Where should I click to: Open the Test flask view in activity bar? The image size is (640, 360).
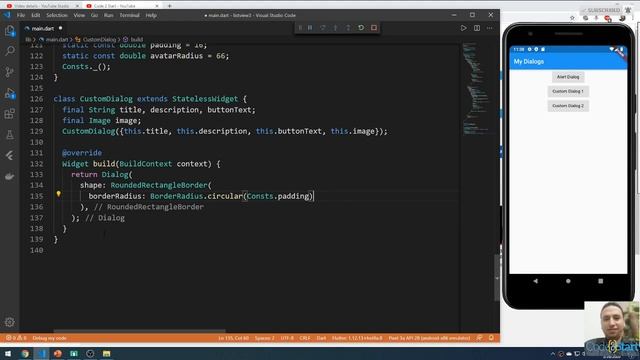click(10, 135)
